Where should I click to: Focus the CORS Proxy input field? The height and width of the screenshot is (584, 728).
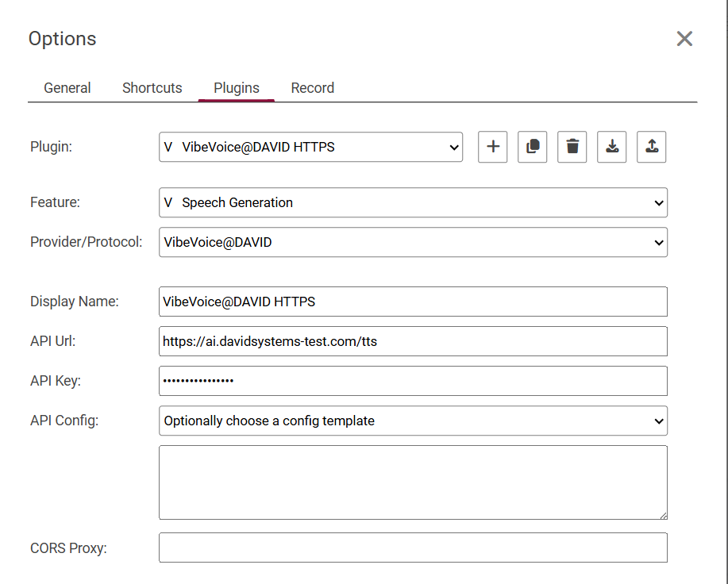(x=413, y=547)
